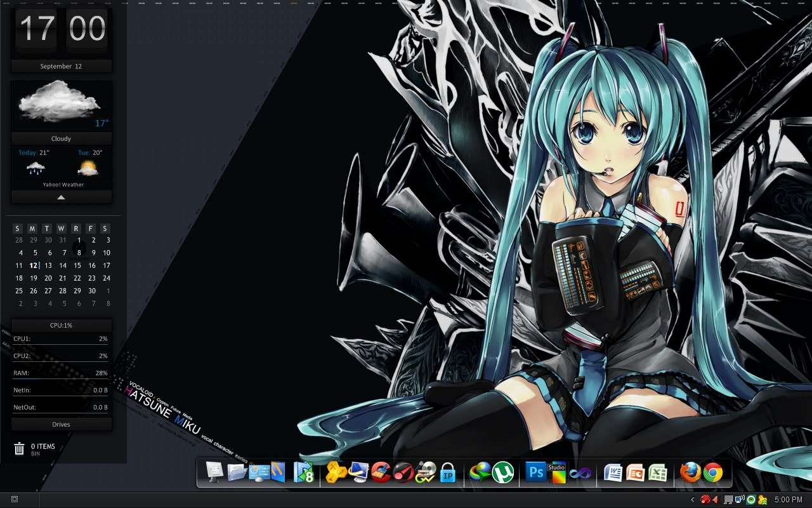
Task: Open Microsoft PowerPoint from the dock
Action: click(635, 472)
